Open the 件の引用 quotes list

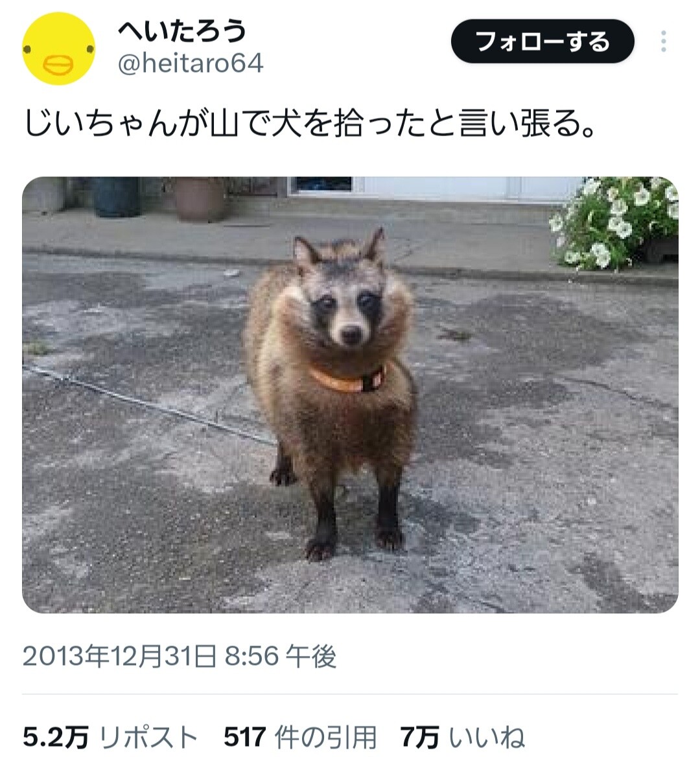click(325, 737)
